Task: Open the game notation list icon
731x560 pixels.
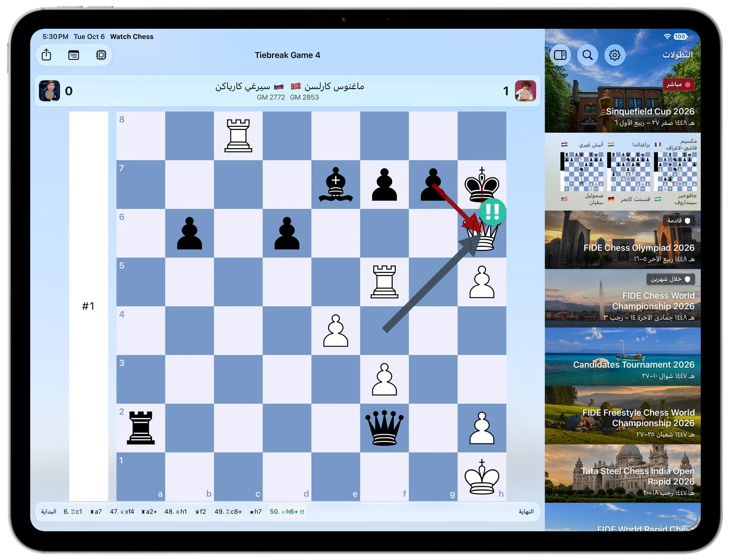Action: (x=74, y=55)
